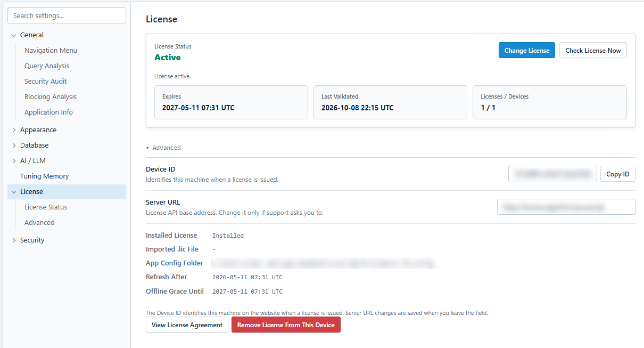Copy the device ID
This screenshot has height=348, width=644.
618,174
